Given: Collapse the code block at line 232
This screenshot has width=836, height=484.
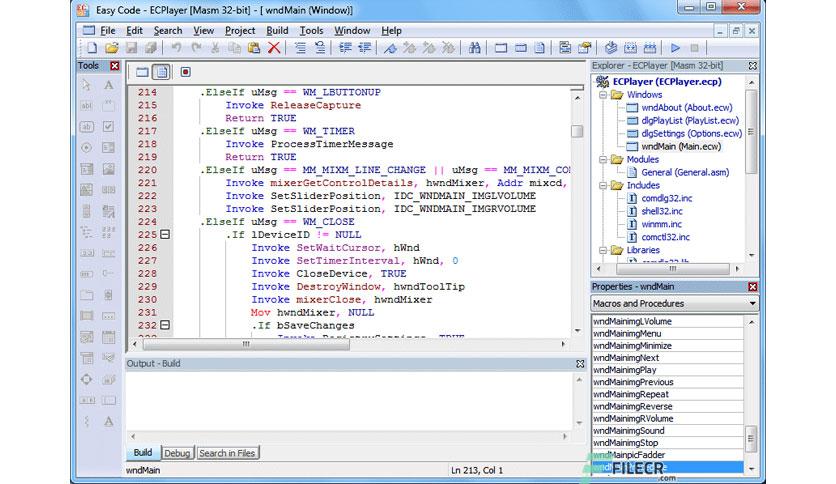Looking at the screenshot, I should [x=165, y=325].
